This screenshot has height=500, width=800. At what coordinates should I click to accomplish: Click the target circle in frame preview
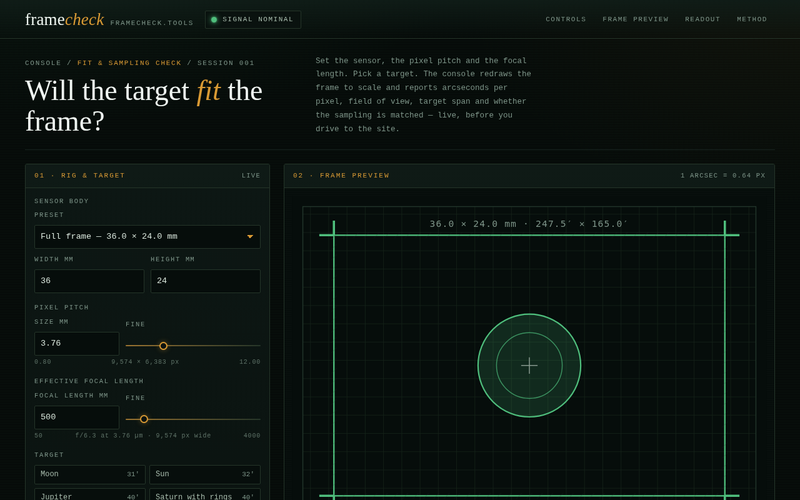[529, 365]
